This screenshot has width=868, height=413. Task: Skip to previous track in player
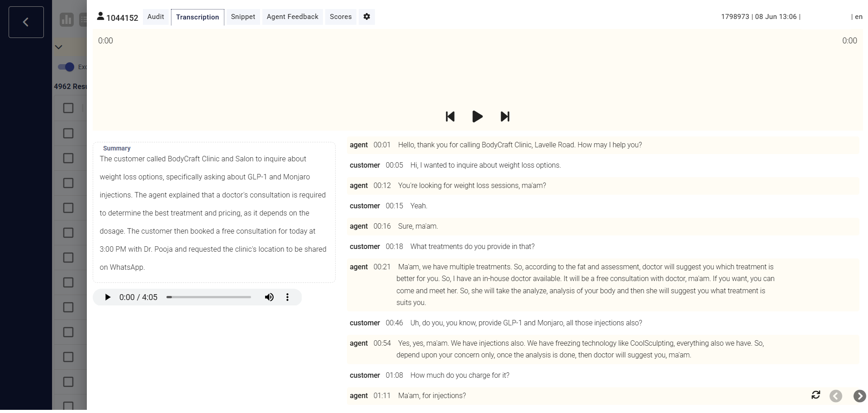coord(450,117)
